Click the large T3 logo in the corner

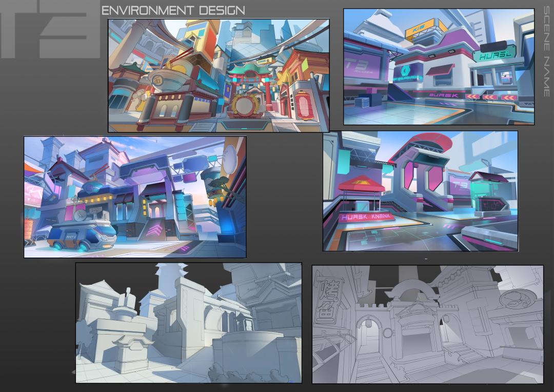pyautogui.click(x=50, y=29)
